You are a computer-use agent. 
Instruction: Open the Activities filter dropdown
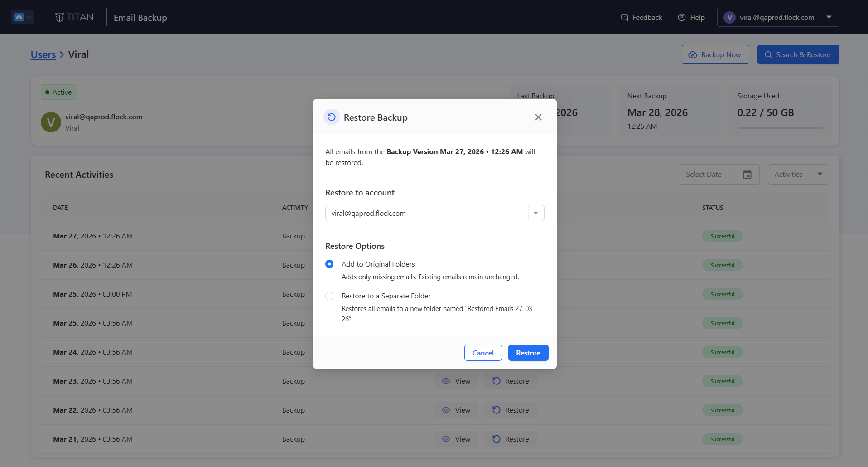pos(798,175)
